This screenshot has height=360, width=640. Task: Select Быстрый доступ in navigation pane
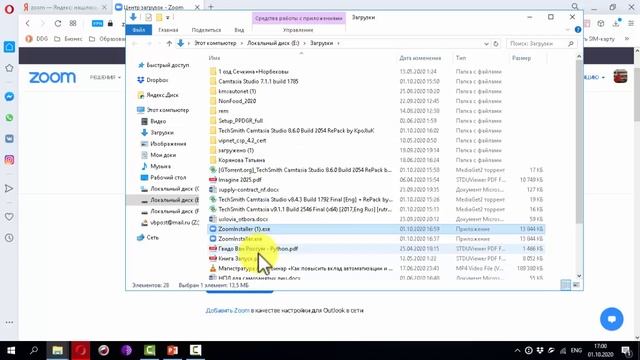coord(163,65)
